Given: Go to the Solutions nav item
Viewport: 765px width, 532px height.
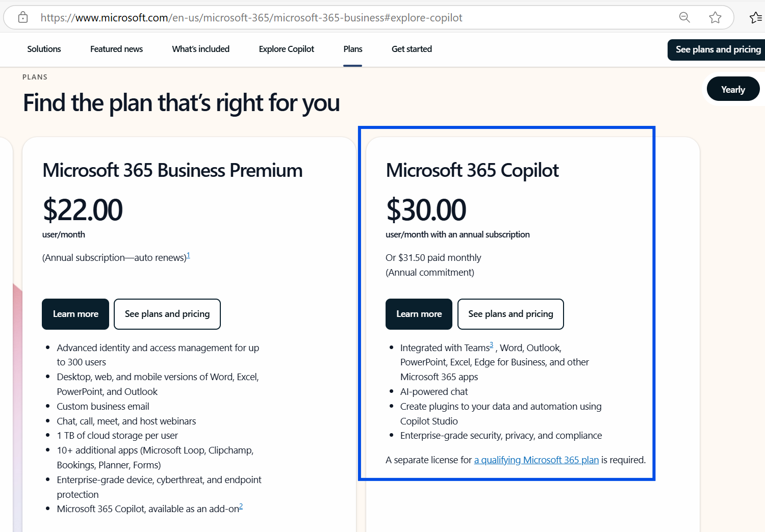Looking at the screenshot, I should [x=44, y=49].
